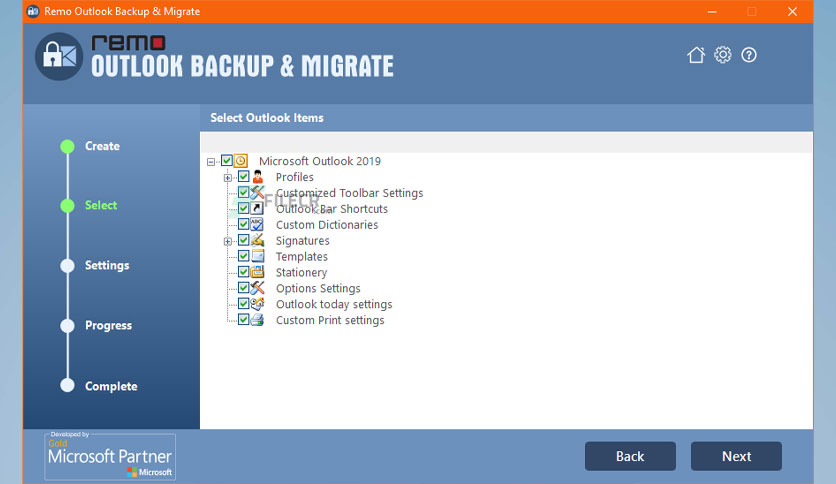Open help with the question mark icon

[x=749, y=55]
